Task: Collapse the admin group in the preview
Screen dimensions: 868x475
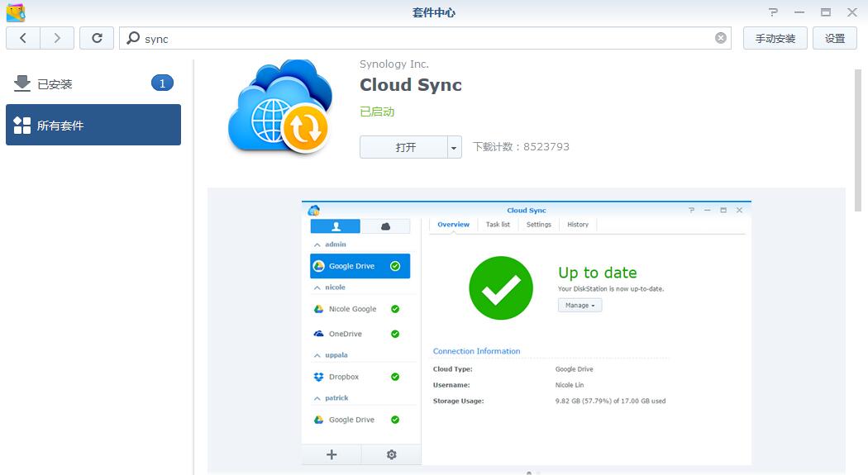Action: tap(317, 245)
